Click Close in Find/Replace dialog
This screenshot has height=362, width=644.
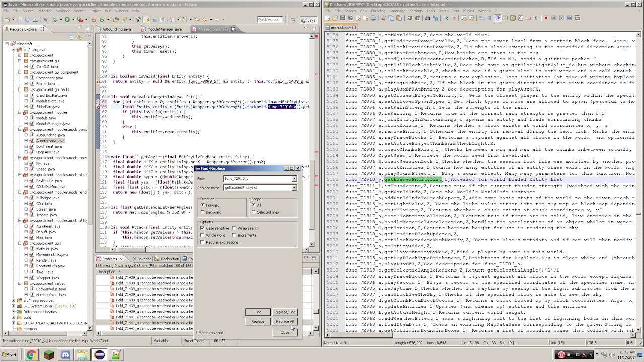tap(285, 332)
